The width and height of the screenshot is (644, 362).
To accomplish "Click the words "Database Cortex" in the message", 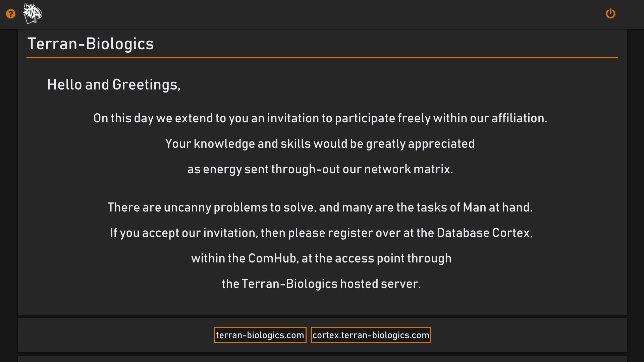I will (x=484, y=233).
